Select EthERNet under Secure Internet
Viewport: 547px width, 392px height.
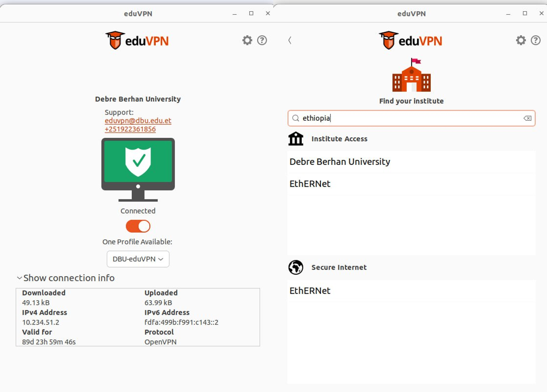(411, 291)
